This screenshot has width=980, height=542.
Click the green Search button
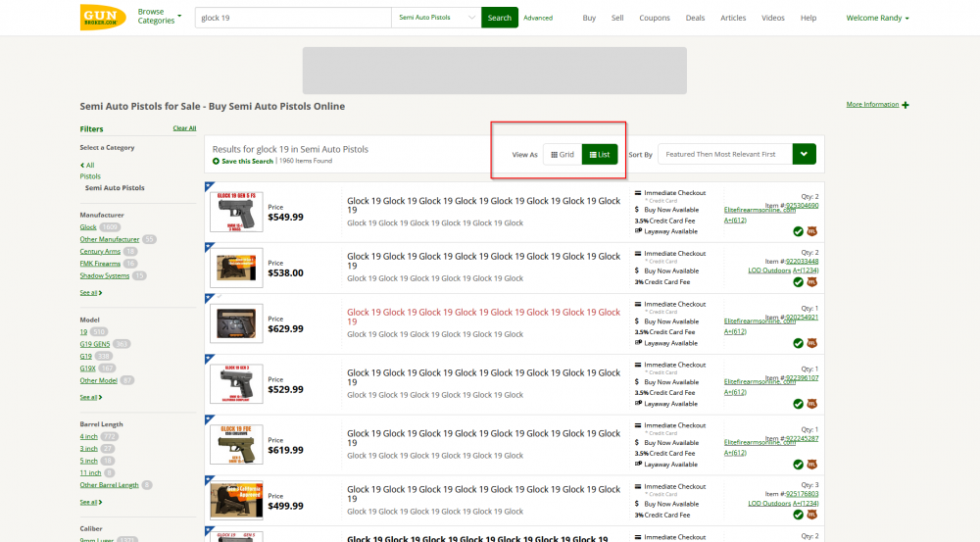coord(500,18)
